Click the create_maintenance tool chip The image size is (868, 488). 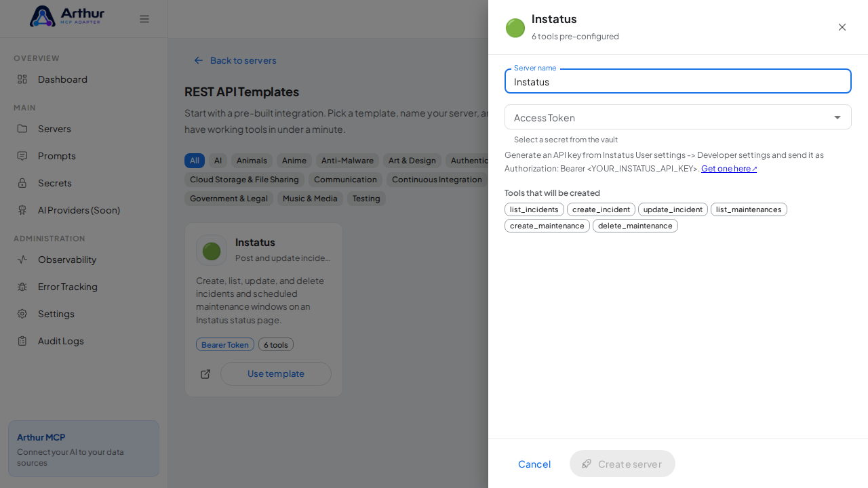point(547,226)
